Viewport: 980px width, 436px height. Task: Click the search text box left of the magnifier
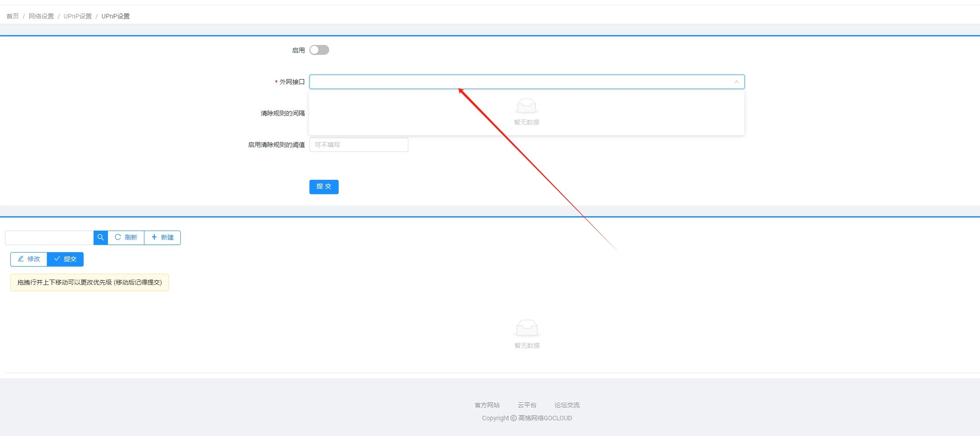(x=49, y=237)
